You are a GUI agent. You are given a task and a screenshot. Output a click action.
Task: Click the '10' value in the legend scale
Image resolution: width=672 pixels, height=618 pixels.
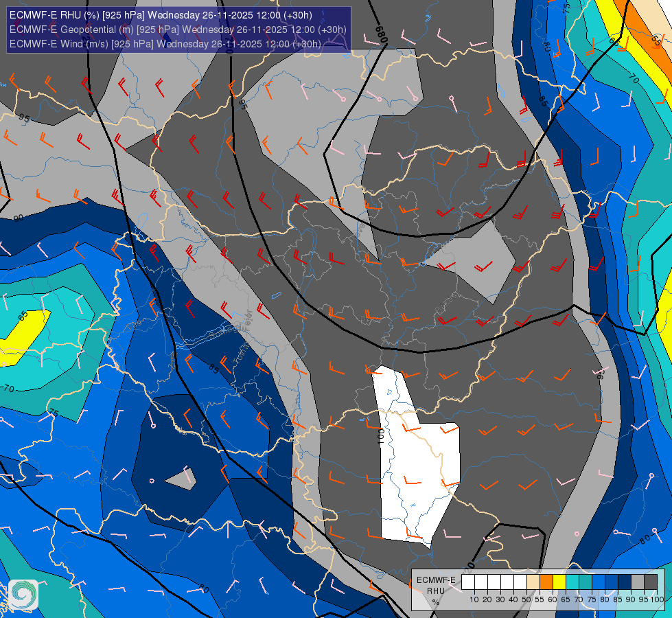(474, 599)
